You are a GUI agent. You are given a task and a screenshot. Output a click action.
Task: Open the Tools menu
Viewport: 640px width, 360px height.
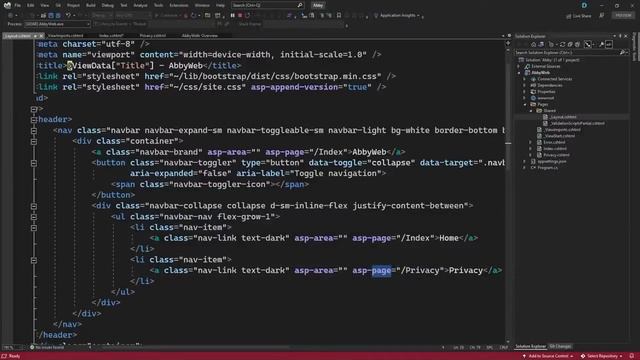click(158, 5)
